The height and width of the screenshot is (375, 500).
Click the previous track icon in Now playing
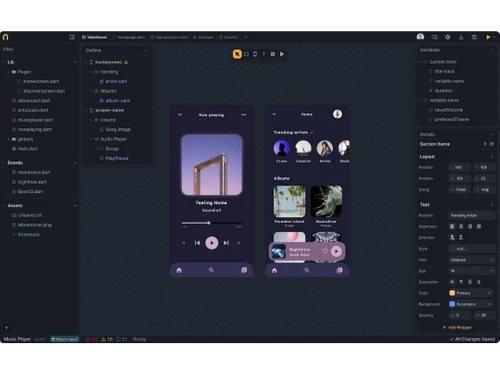tap(197, 243)
